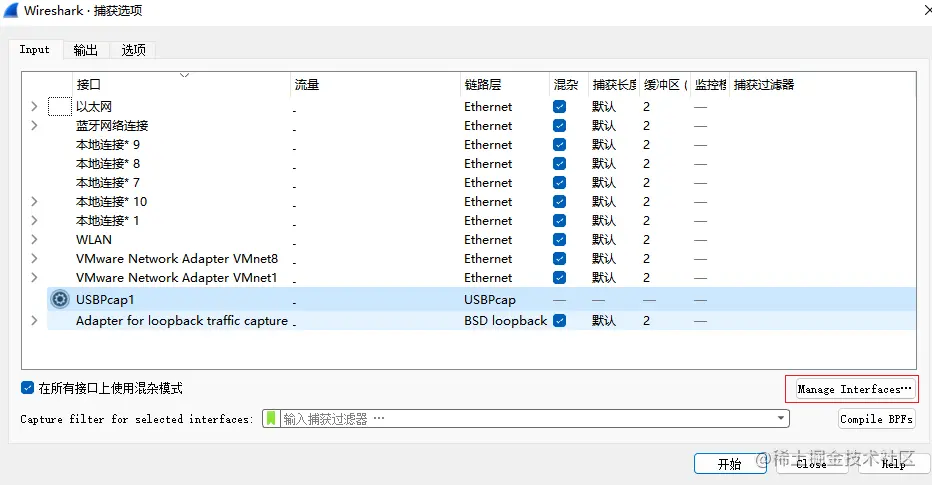The image size is (932, 485).
Task: Click buffer value 2 in 以太网 row
Action: 646,106
